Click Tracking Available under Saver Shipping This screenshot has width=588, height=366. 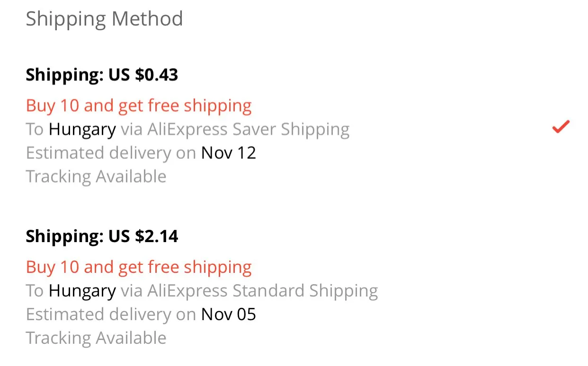click(96, 176)
